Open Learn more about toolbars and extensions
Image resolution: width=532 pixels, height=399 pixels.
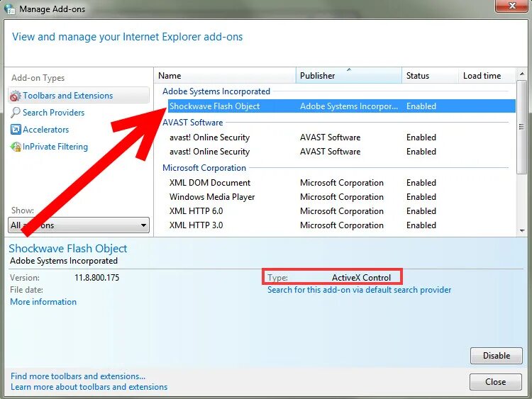(x=89, y=387)
